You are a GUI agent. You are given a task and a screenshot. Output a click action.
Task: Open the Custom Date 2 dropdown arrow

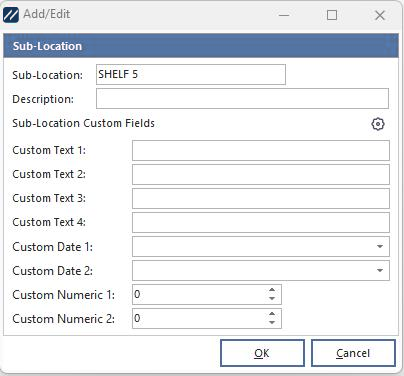380,270
